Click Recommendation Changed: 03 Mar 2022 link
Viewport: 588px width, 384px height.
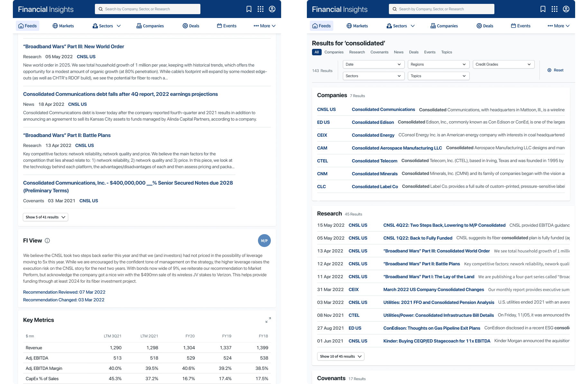click(x=64, y=300)
